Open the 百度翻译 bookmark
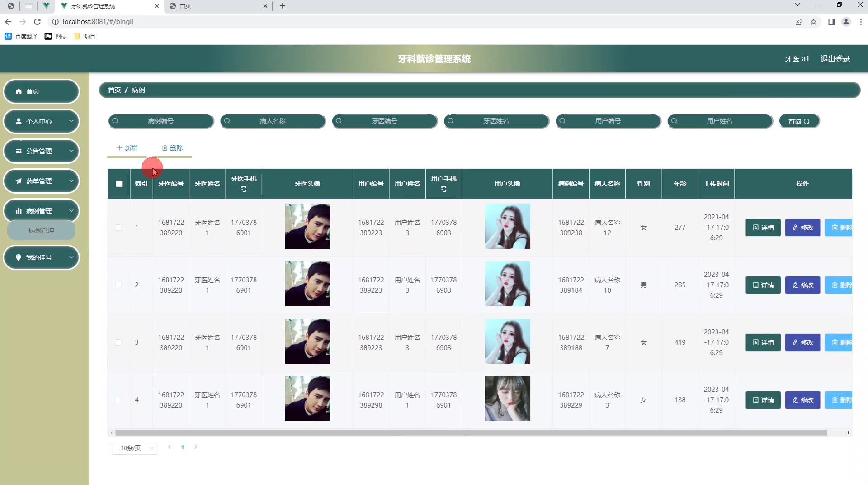Screen dimensions: 868x485 tap(21, 36)
